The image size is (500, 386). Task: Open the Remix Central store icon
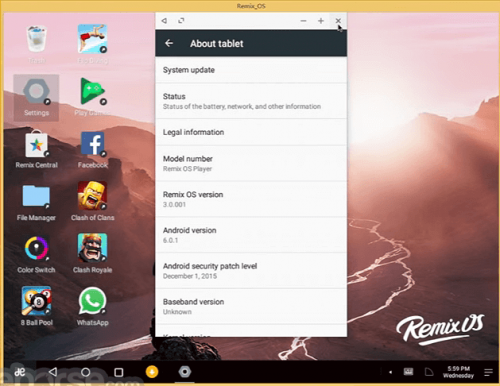click(x=36, y=144)
